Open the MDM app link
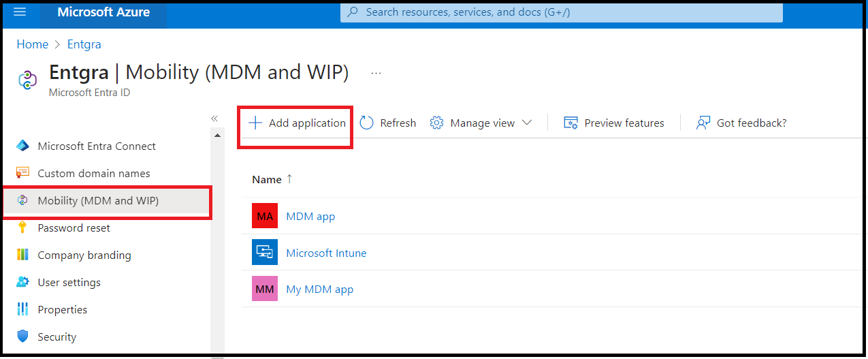The height and width of the screenshot is (359, 868). pos(310,217)
